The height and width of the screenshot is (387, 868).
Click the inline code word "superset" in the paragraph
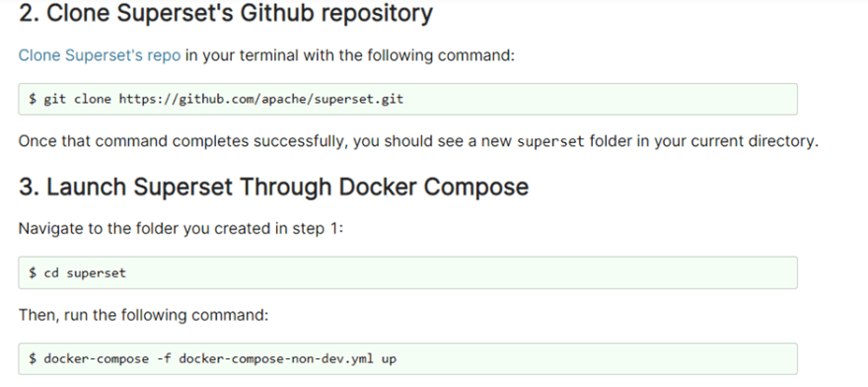550,142
